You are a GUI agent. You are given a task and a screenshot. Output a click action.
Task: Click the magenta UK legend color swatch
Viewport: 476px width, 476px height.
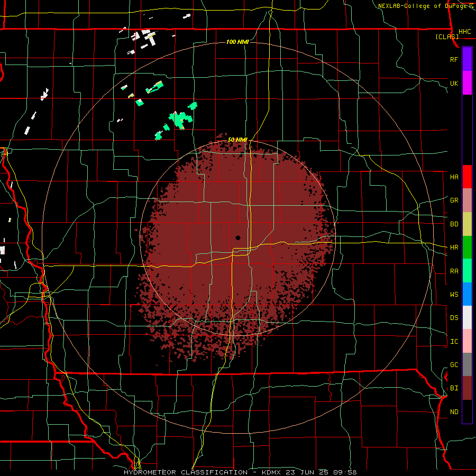(x=467, y=83)
